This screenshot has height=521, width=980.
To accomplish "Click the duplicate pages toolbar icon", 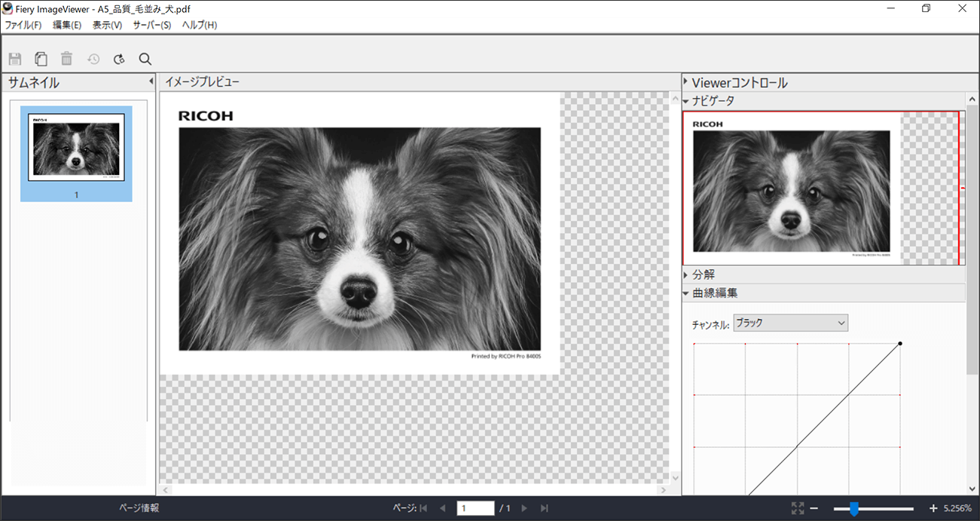I will (x=41, y=59).
